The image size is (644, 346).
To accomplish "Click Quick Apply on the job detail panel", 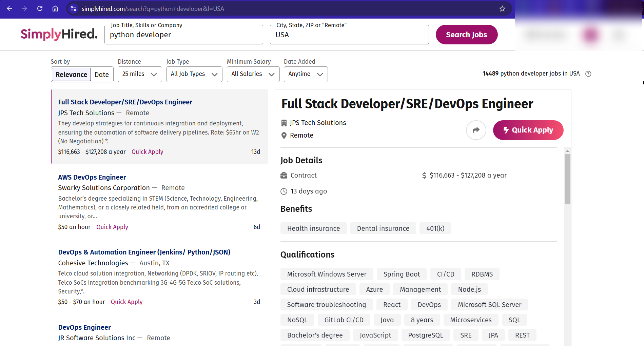I will [528, 130].
